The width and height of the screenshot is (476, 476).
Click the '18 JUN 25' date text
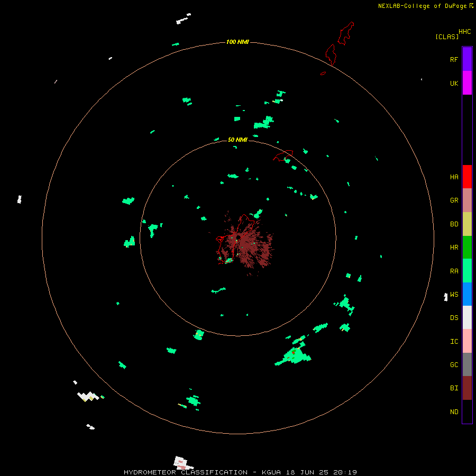point(307,472)
